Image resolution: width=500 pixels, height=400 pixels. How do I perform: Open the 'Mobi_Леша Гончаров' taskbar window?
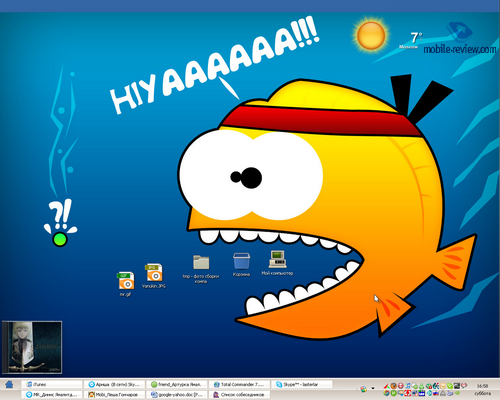114,394
